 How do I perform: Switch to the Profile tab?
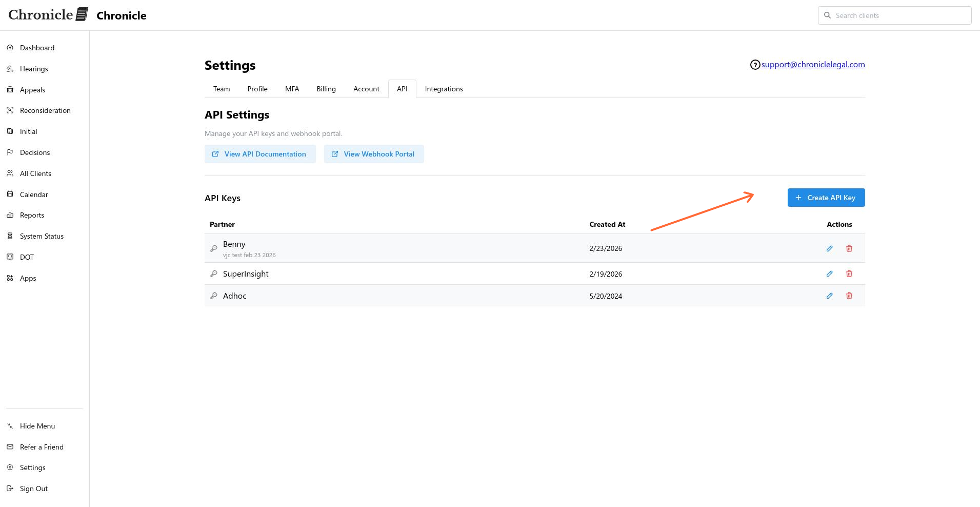coord(257,89)
